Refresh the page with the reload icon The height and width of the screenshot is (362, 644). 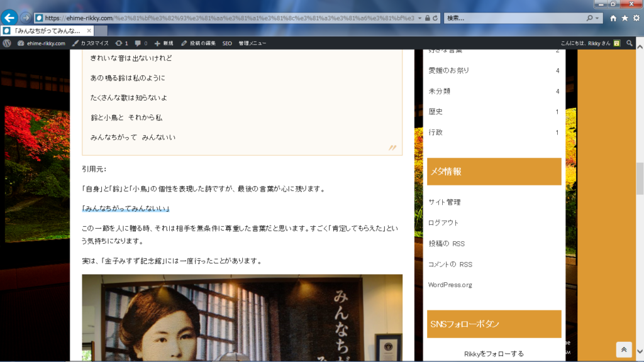click(x=435, y=18)
